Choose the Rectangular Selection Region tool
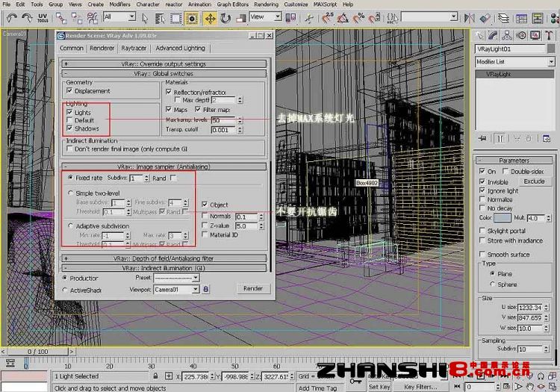The height and width of the screenshot is (392, 560). coord(175,18)
